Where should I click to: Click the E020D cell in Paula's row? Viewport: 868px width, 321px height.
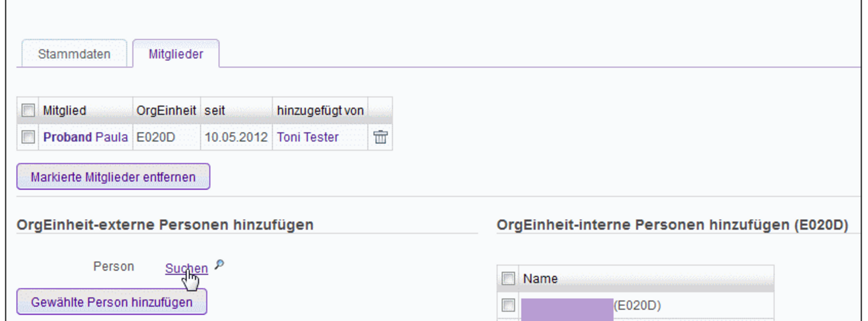pyautogui.click(x=156, y=137)
